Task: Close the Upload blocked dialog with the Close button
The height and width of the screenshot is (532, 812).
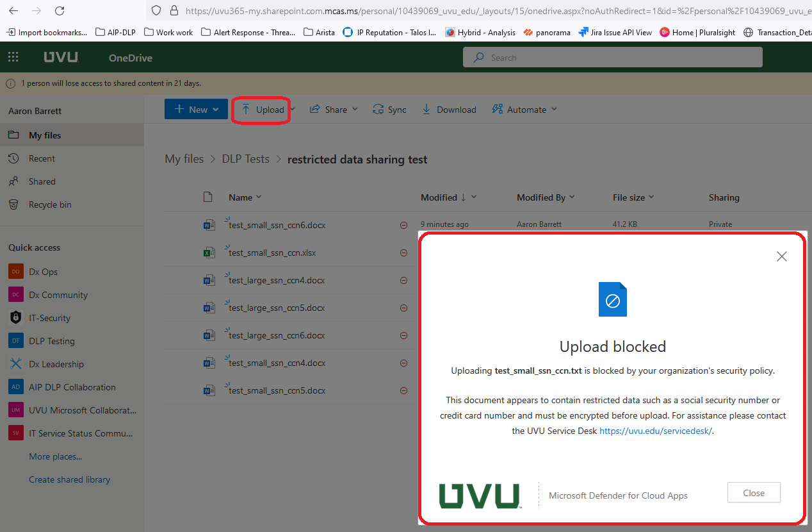Action: click(754, 492)
